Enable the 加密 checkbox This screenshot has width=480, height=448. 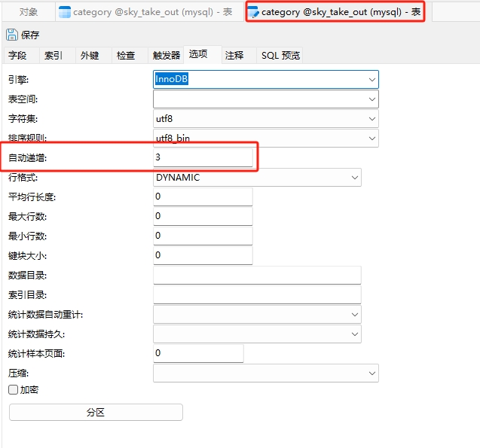click(13, 389)
